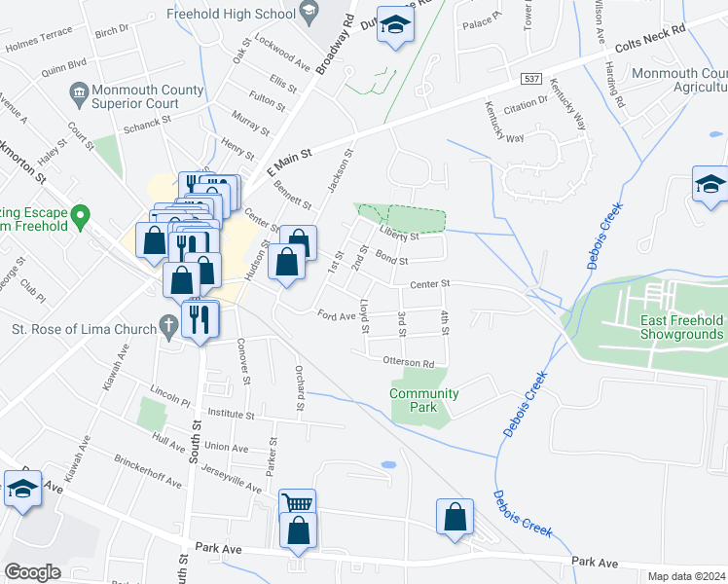This screenshot has height=584, width=728.
Task: Click the route 537 highway shield
Action: [x=531, y=79]
